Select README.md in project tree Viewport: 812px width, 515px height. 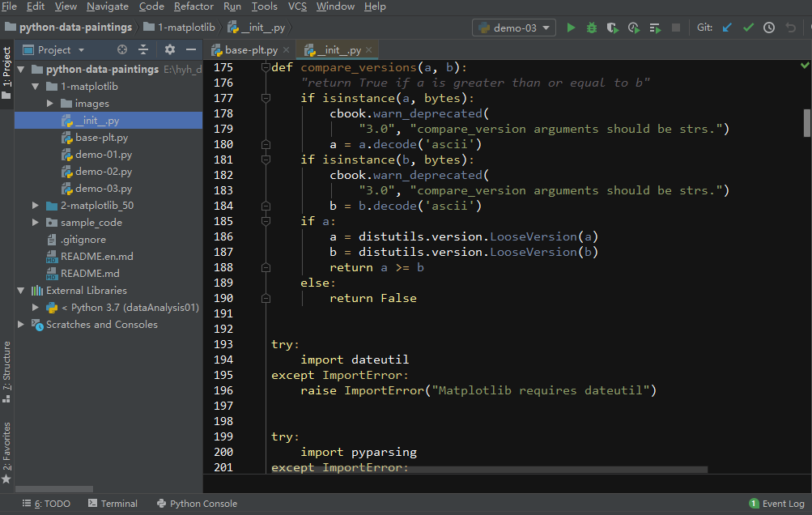coord(90,273)
